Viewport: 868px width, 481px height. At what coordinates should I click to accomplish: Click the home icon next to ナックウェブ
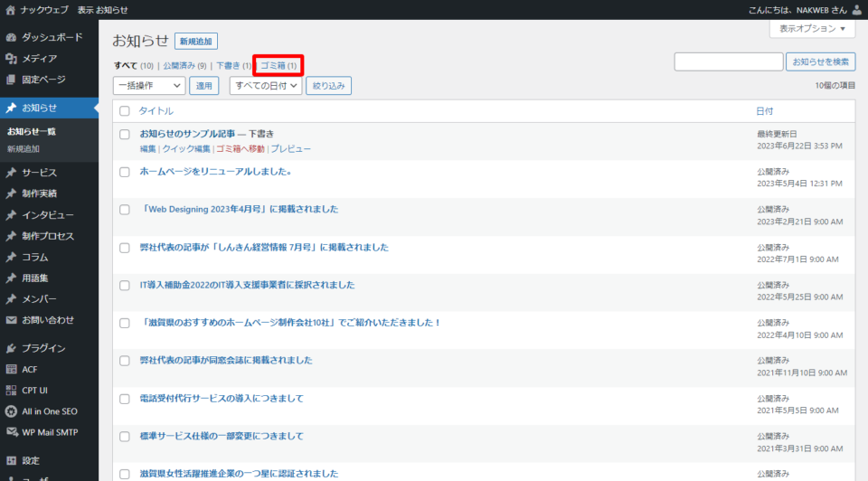10,10
